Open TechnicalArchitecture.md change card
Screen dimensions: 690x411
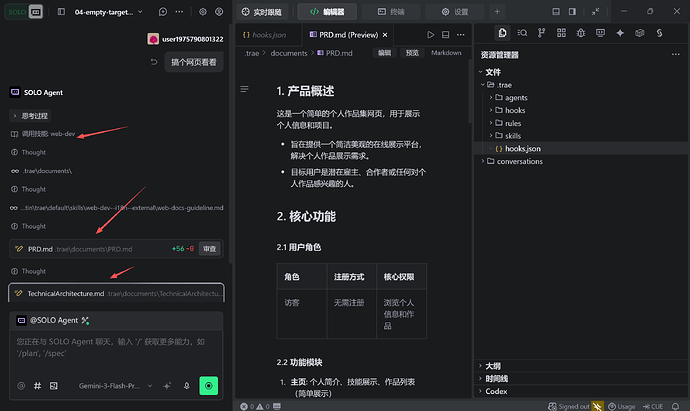116,293
